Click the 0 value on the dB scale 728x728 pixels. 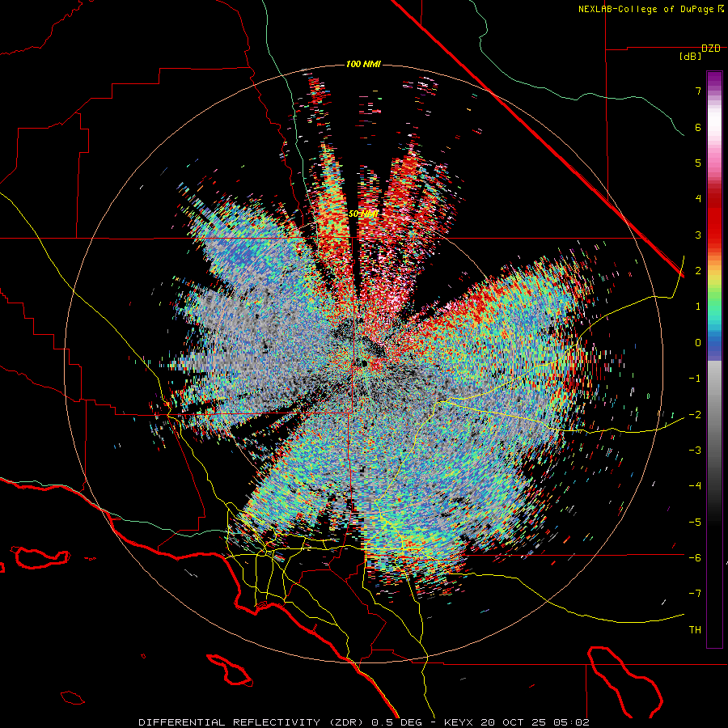(x=698, y=343)
